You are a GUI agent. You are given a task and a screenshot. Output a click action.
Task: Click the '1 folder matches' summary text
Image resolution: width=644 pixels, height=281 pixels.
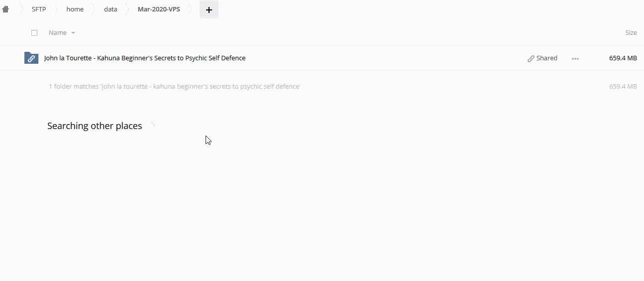(174, 87)
